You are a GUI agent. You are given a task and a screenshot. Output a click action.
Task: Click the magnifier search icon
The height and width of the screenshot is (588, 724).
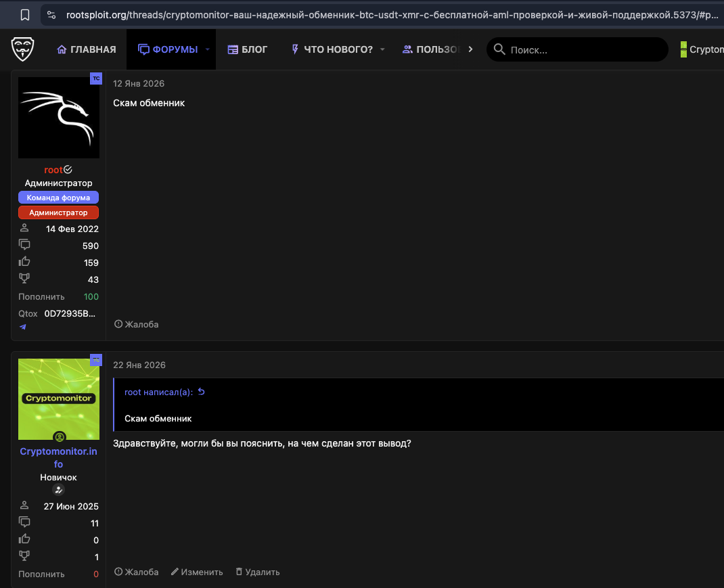[499, 49]
